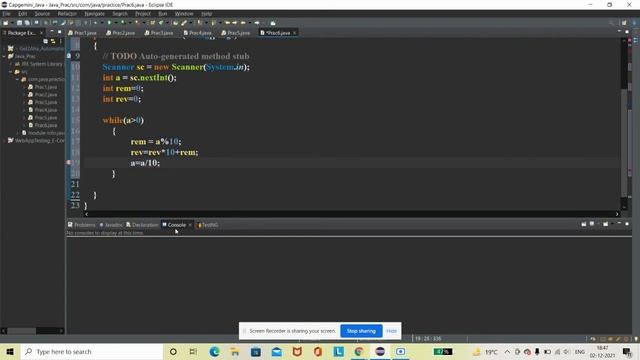
Task: Click the Debug toolbar icon
Action: [x=95, y=23]
